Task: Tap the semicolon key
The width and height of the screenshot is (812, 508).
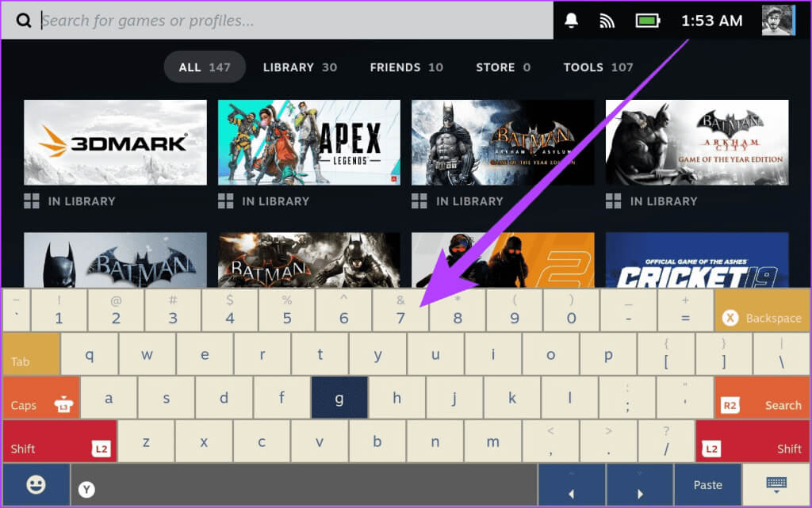Action: [628, 397]
